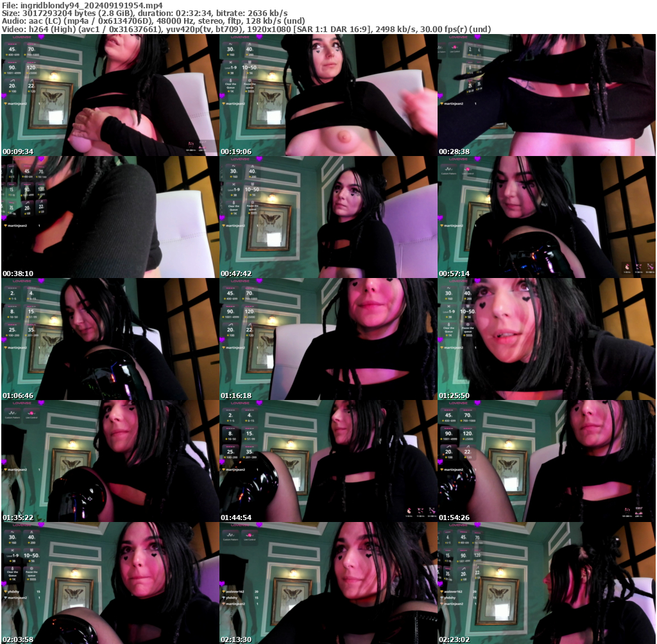Click the wave icon on the 45-token tile

pos(12,44)
